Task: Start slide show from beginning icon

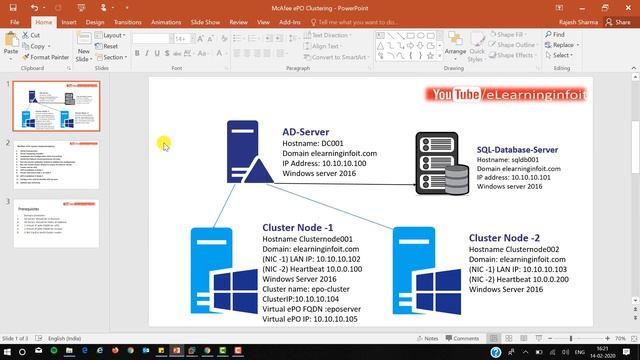Action: pyautogui.click(x=81, y=8)
